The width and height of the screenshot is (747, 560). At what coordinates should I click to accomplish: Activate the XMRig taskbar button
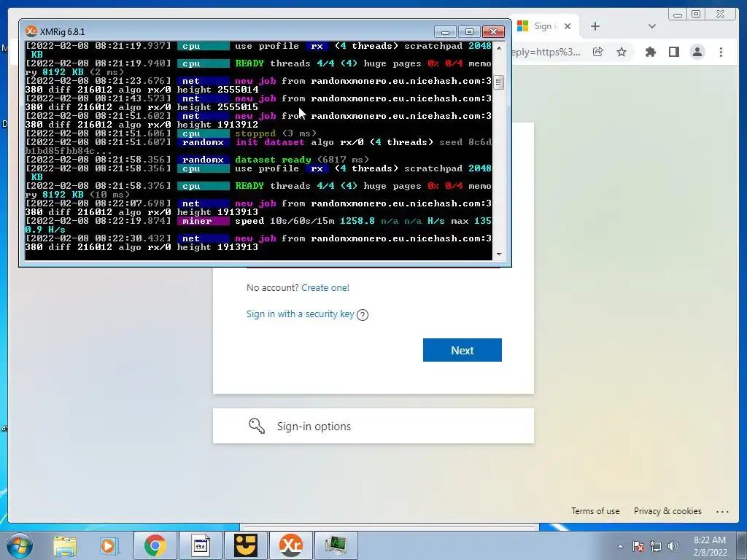pos(290,545)
